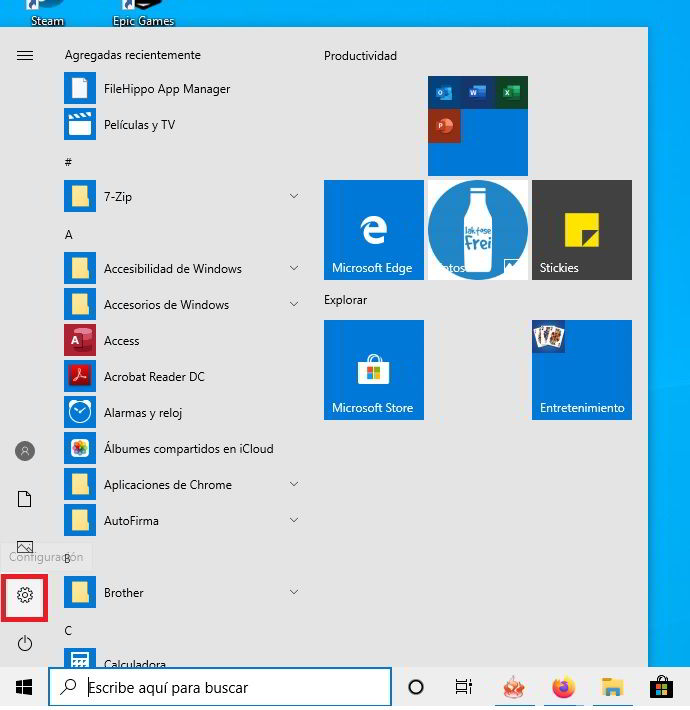Viewport: 690px width, 710px height.
Task: Open the Stickies tile
Action: 582,230
